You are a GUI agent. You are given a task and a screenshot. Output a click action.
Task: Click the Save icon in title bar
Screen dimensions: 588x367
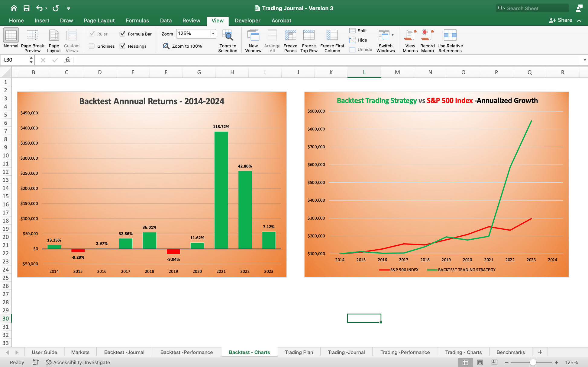tap(27, 8)
